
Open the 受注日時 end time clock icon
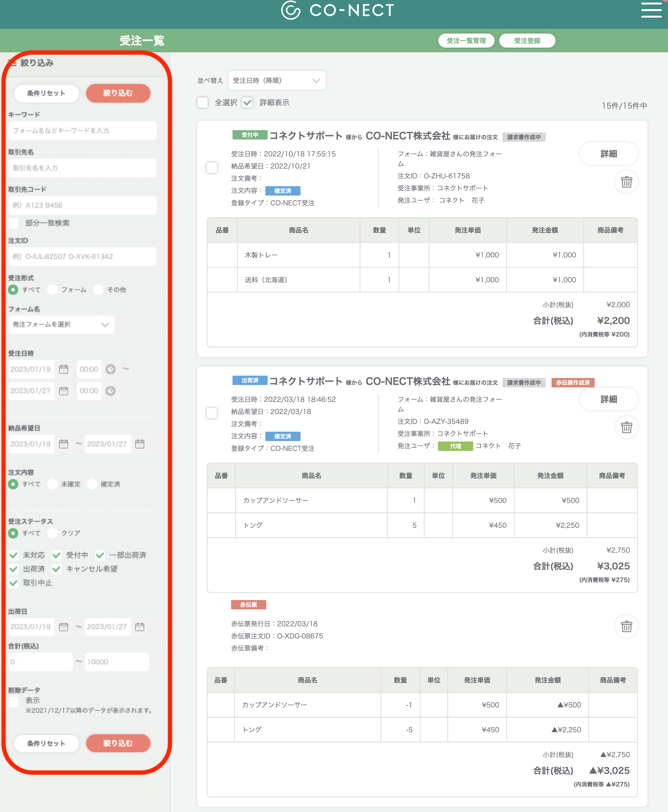click(110, 391)
